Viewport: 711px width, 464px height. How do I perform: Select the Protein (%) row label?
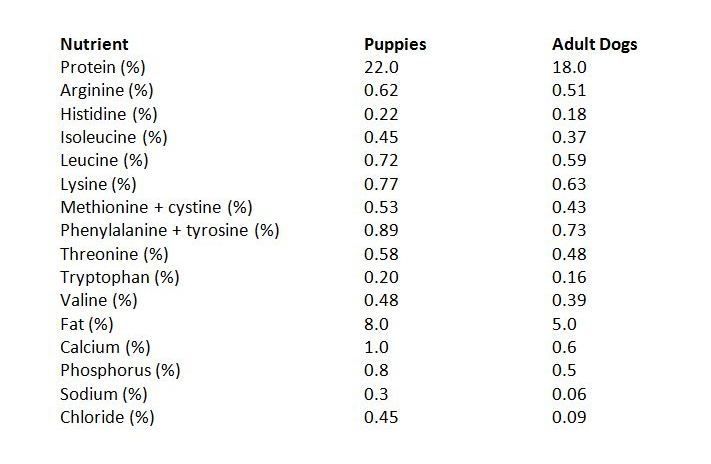click(x=103, y=68)
